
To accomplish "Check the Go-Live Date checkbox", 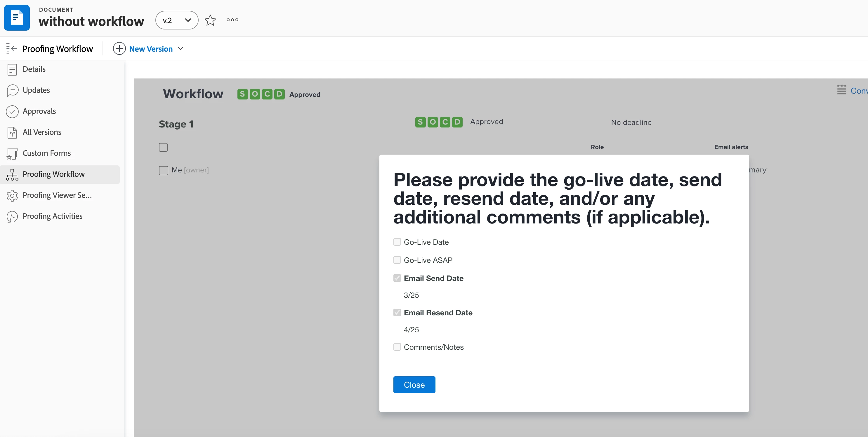I will click(397, 242).
